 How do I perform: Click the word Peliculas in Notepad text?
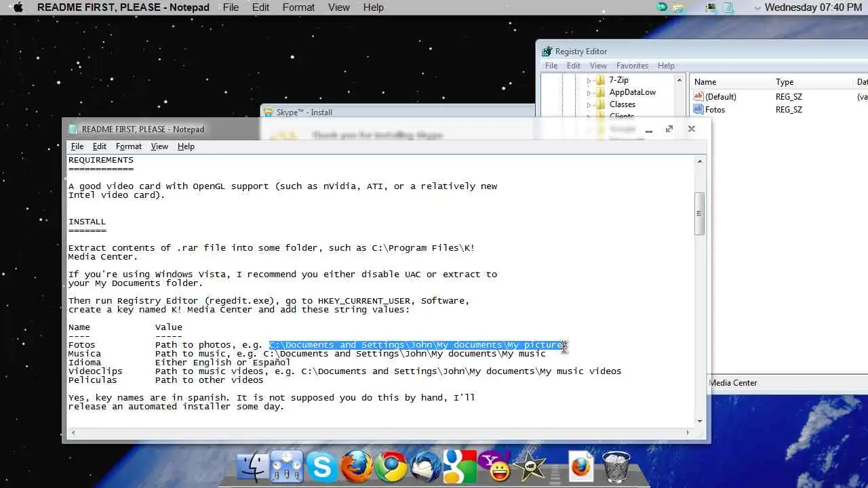coord(93,380)
